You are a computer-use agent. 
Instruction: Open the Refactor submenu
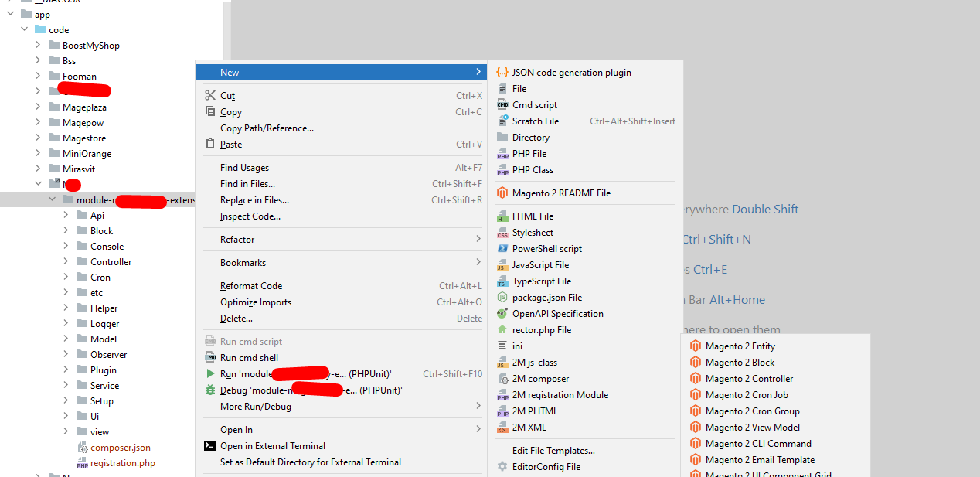tap(342, 239)
